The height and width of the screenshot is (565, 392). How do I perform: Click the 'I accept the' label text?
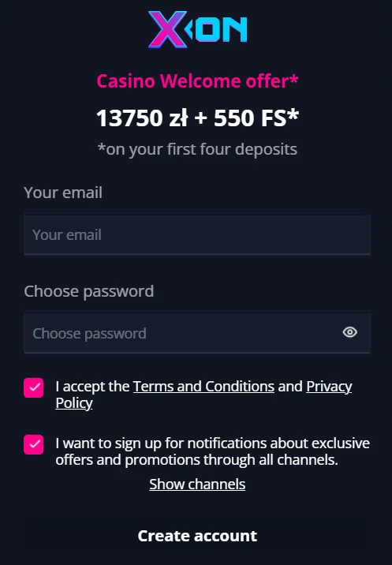pos(92,387)
